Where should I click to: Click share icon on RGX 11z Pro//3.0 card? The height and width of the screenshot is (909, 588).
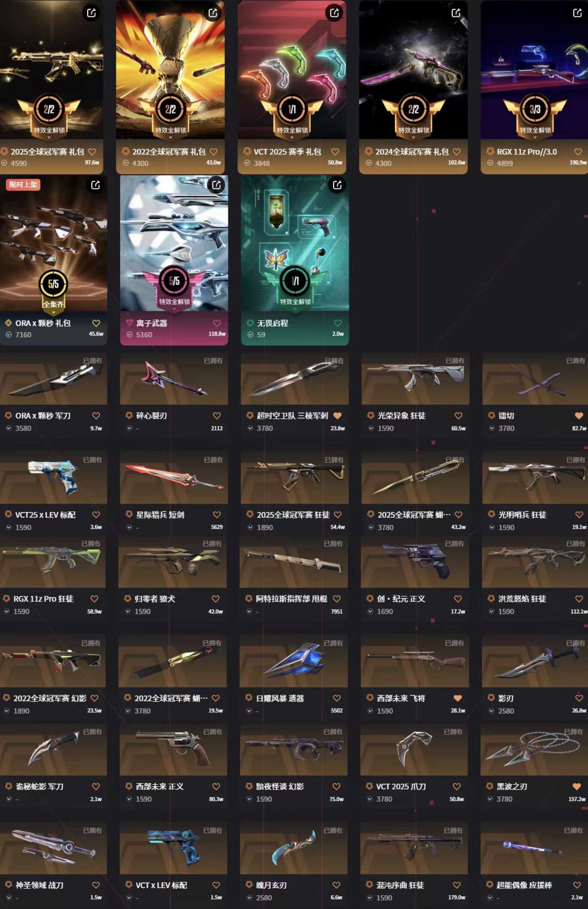pyautogui.click(x=577, y=13)
